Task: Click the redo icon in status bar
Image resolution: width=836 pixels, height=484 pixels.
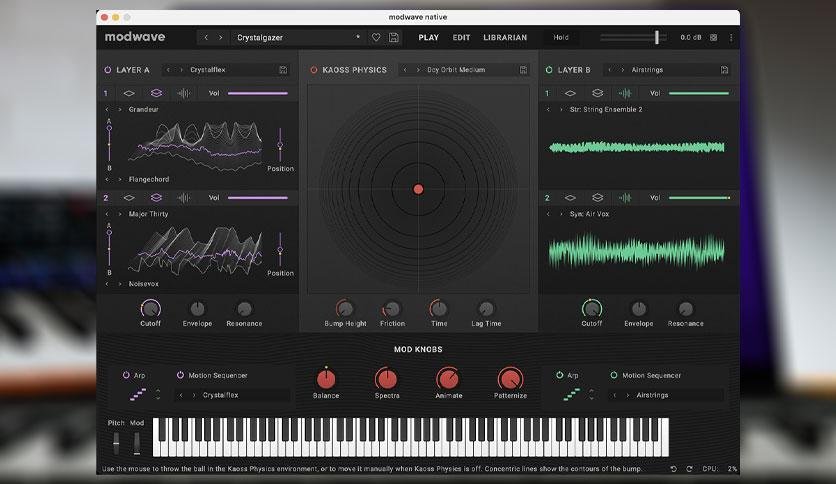Action: pyautogui.click(x=689, y=469)
